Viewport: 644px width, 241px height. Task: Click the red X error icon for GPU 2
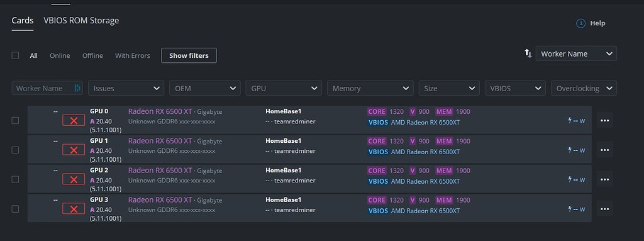[x=74, y=180]
